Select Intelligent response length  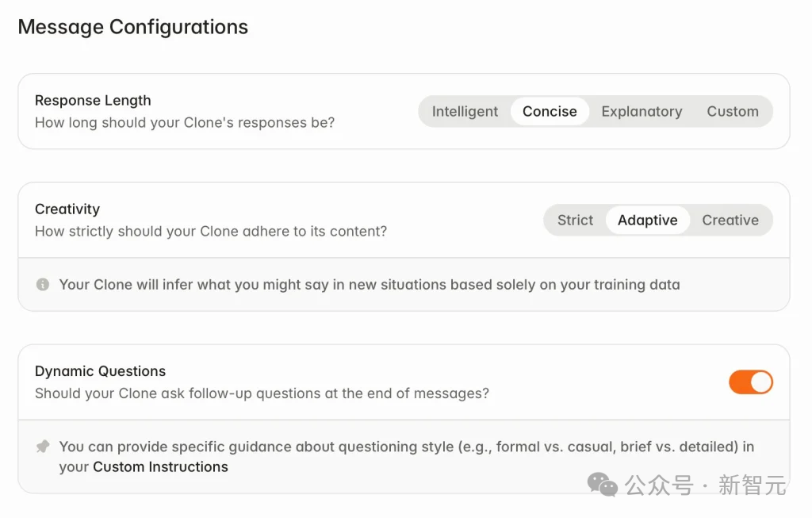click(x=465, y=111)
